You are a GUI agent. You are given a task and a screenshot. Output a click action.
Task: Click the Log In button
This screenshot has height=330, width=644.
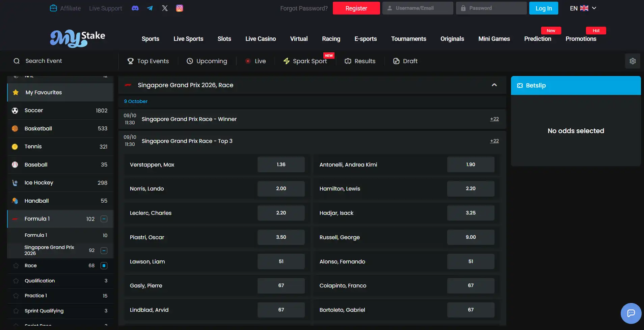543,8
